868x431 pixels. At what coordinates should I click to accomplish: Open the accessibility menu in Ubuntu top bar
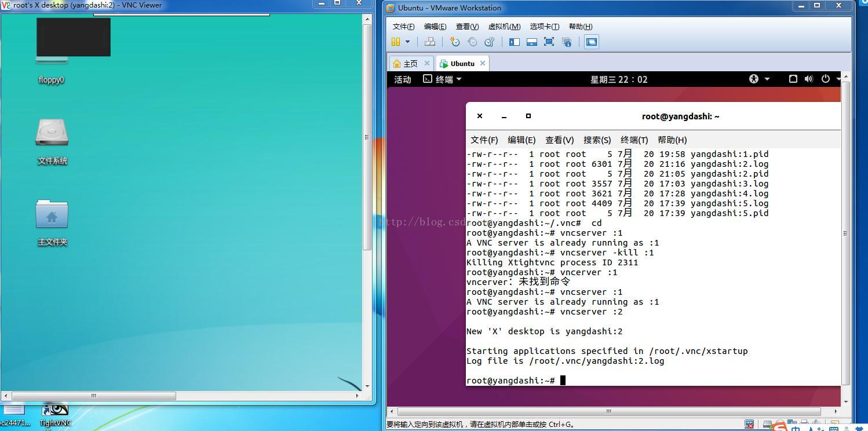tap(758, 79)
